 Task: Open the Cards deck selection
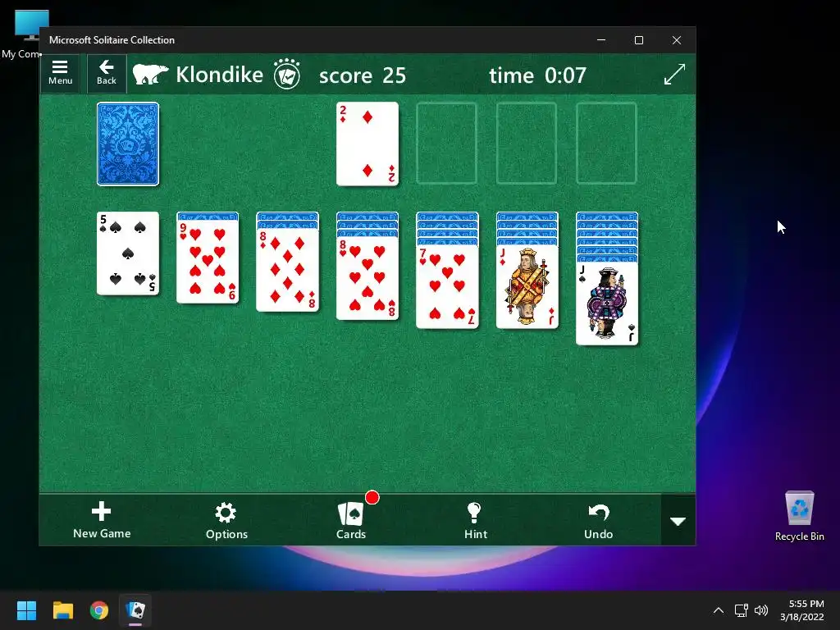click(351, 520)
